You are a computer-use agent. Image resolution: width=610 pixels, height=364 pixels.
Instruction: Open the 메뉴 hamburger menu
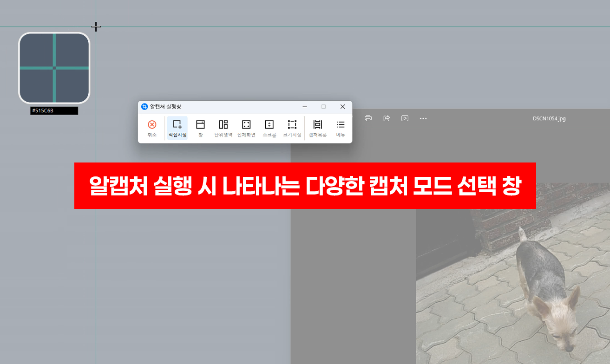341,128
